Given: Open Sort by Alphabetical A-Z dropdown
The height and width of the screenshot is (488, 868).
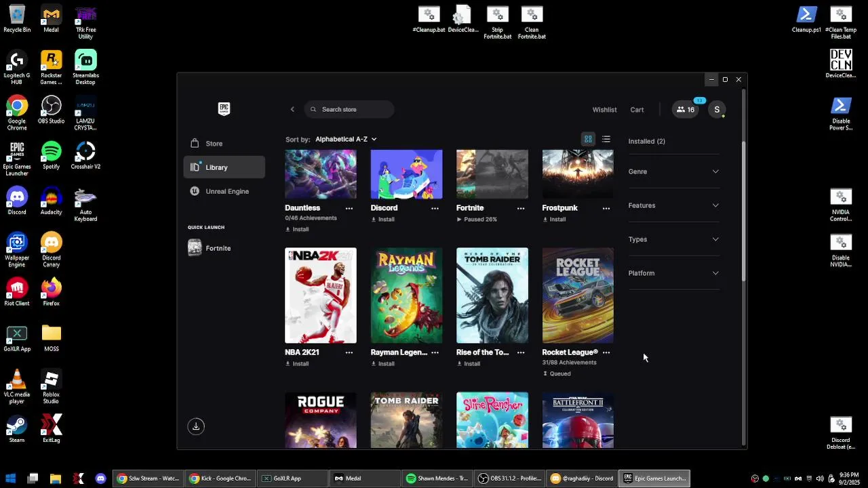Looking at the screenshot, I should (346, 139).
